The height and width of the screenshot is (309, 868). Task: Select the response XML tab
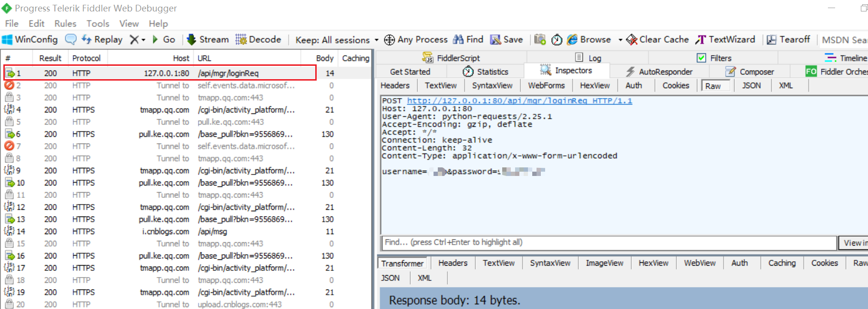pos(424,278)
